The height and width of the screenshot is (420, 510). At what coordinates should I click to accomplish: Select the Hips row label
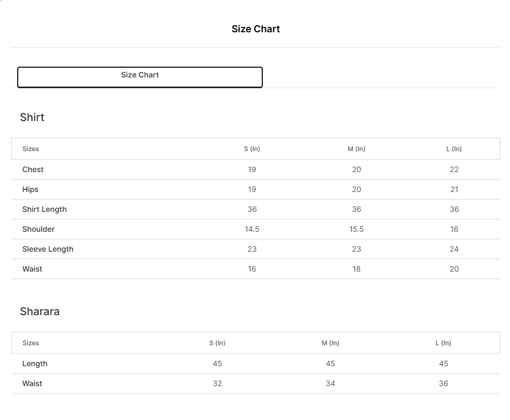[x=30, y=189]
